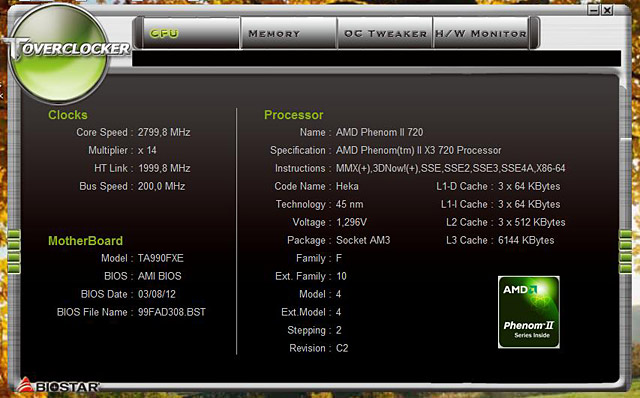Screen dimensions: 640x398
Task: Select L1-D Cache value 3 x 64 KBytes
Action: pyautogui.click(x=529, y=186)
